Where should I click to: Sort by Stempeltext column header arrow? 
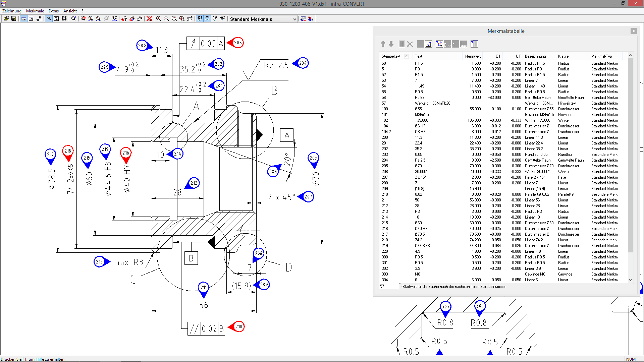point(406,56)
